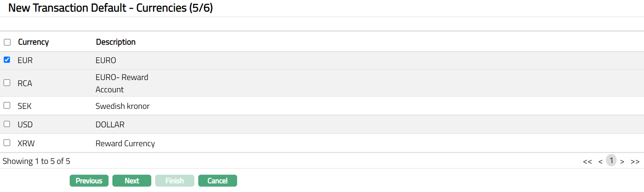Click the DOLLAR description cell

110,125
